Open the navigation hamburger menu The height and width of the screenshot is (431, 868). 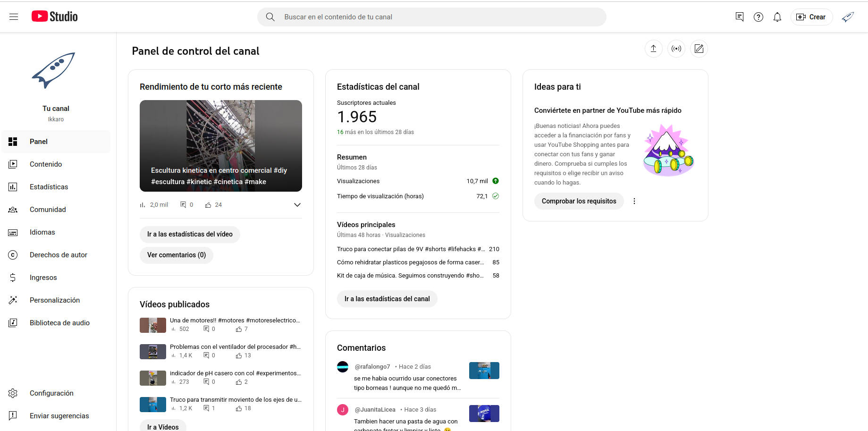13,17
